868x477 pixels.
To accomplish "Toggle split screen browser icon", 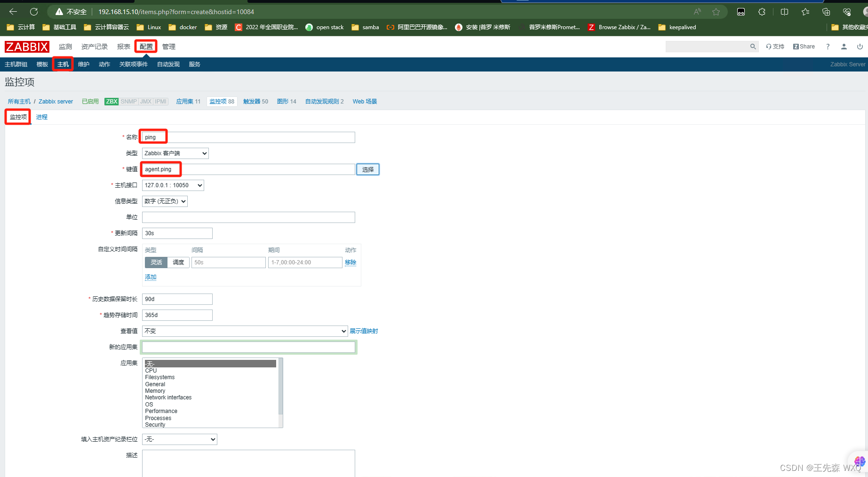I will (784, 12).
